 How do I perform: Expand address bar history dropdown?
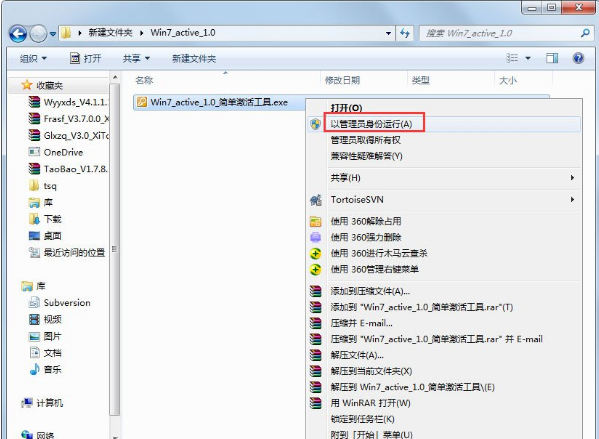[x=388, y=33]
